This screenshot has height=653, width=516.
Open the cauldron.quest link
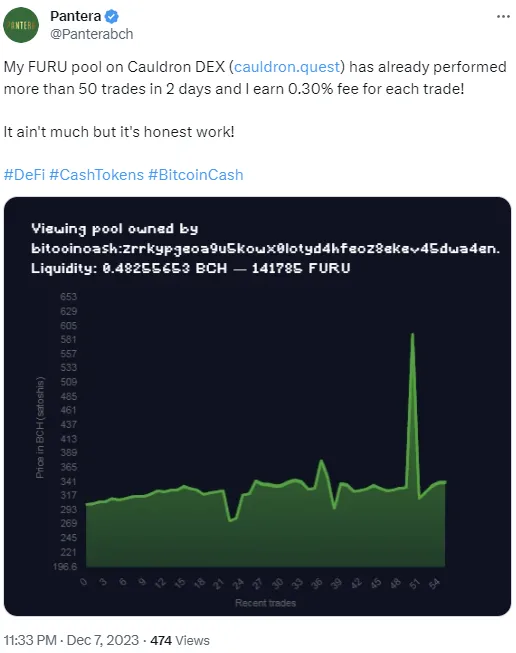tap(287, 67)
